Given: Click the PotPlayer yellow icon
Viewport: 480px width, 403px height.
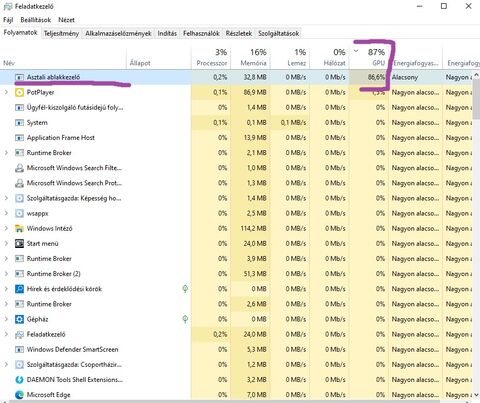Looking at the screenshot, I should (x=19, y=92).
